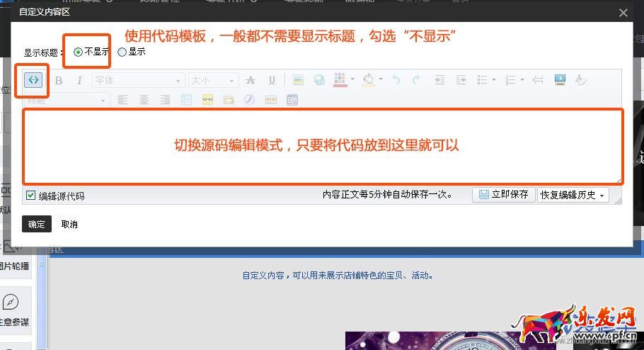Open the 恢复编辑历史 dropdown
The height and width of the screenshot is (350, 644).
[573, 195]
